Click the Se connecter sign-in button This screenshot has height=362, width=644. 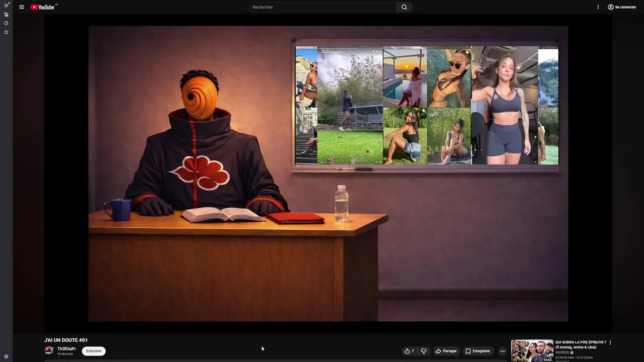622,7
